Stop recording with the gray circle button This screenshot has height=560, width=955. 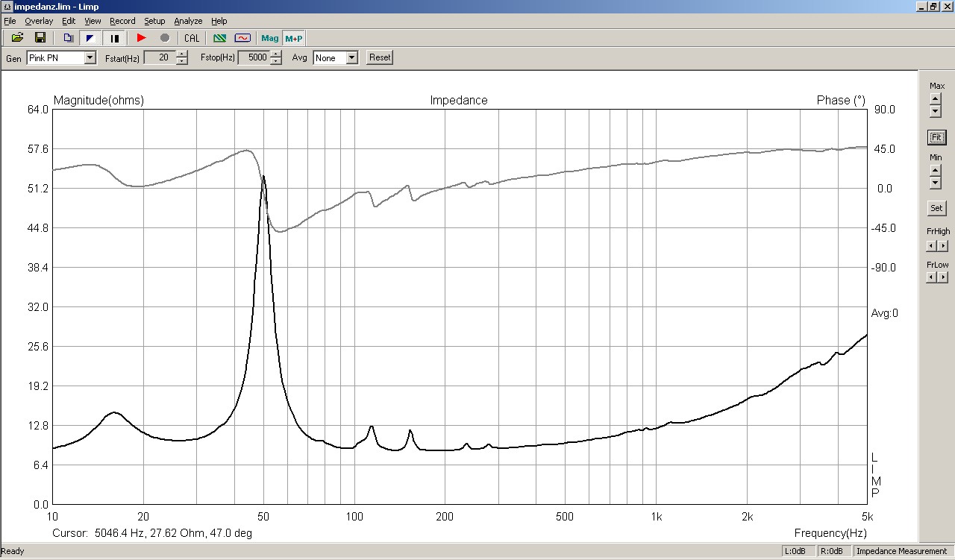165,38
